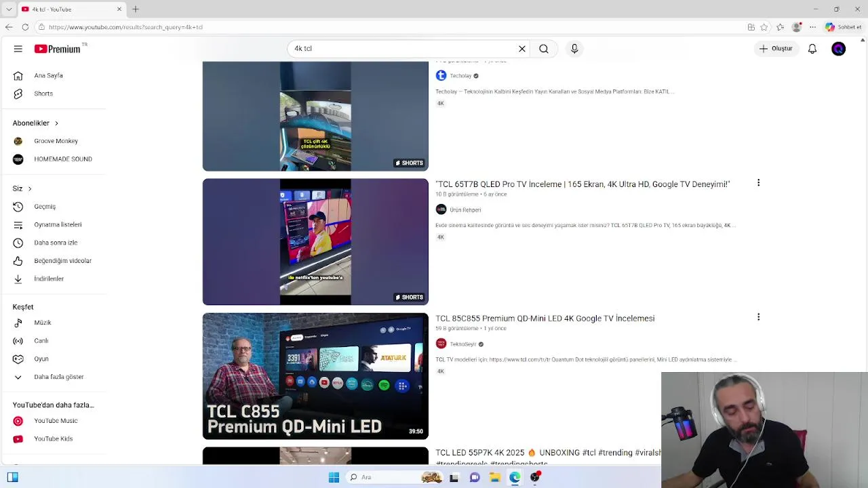Add page to favorites with star icon
This screenshot has width=868, height=488.
pos(764,27)
